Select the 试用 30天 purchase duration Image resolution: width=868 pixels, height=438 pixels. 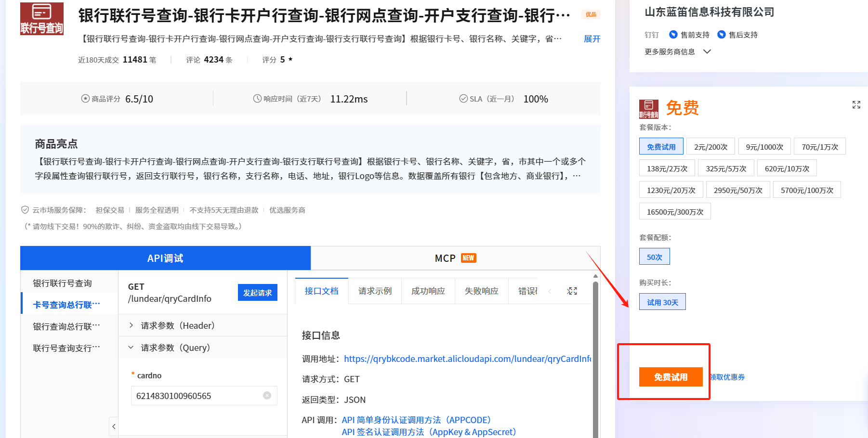click(662, 301)
